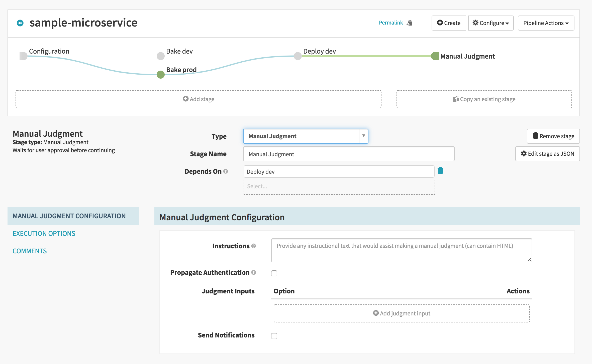Switch to the Execution Options section

(x=44, y=234)
